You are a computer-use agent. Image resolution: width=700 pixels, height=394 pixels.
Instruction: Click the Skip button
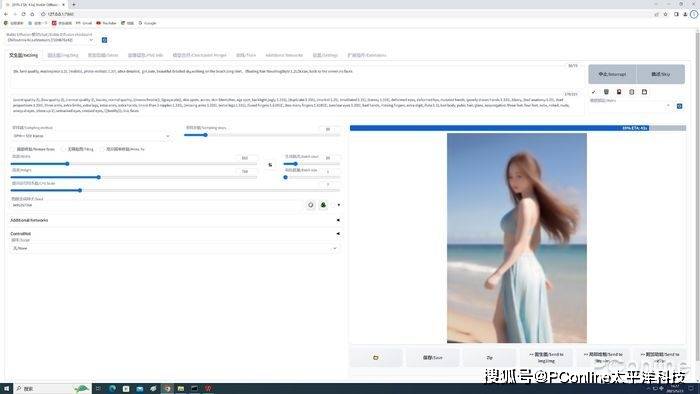(x=661, y=74)
